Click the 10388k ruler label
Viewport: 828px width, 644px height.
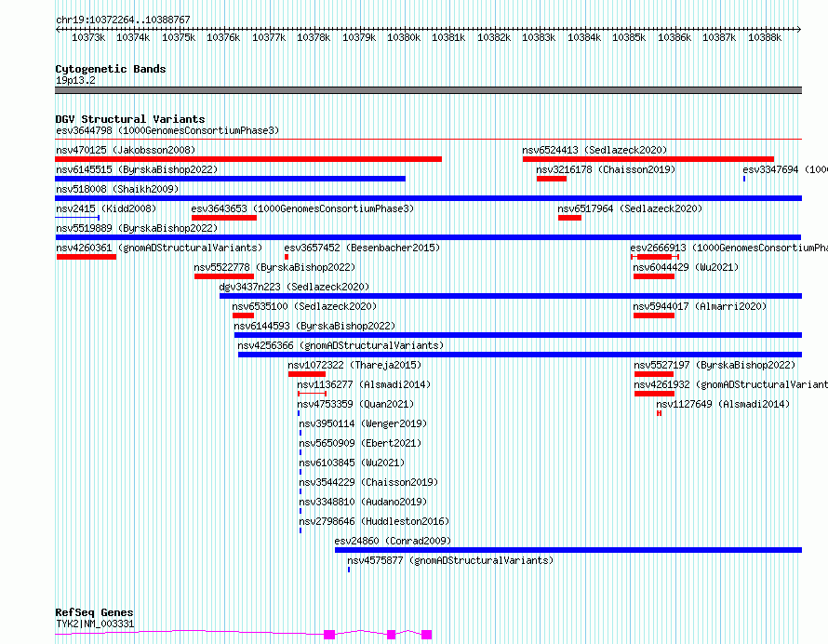pos(765,37)
